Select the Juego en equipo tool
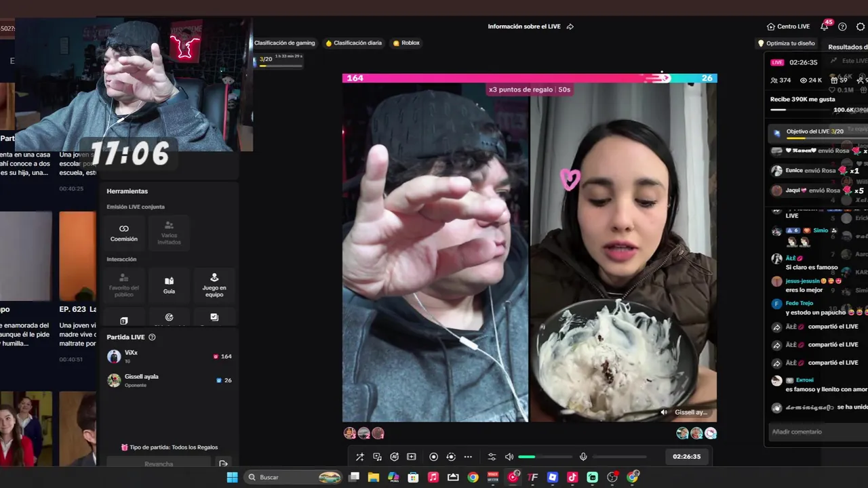 click(214, 285)
